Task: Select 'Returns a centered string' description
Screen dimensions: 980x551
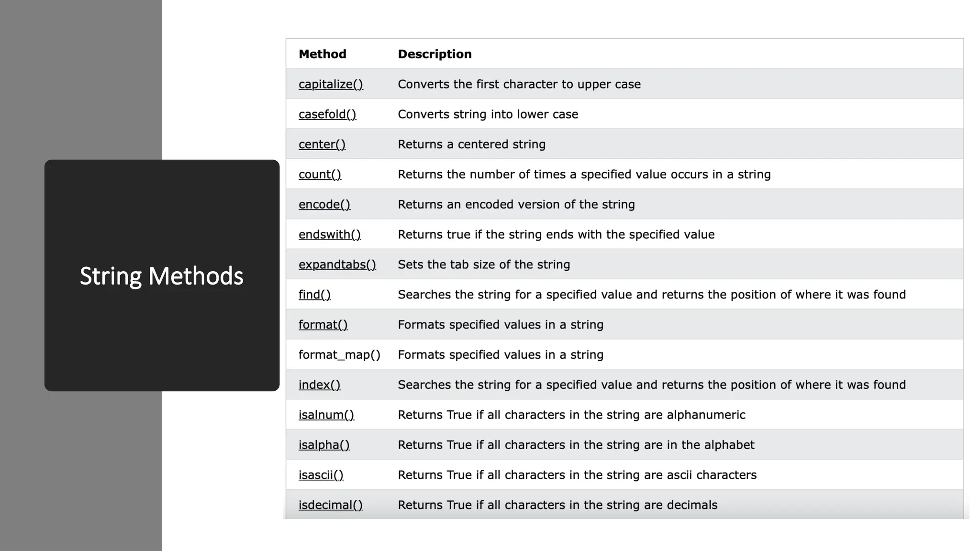Action: (x=472, y=144)
